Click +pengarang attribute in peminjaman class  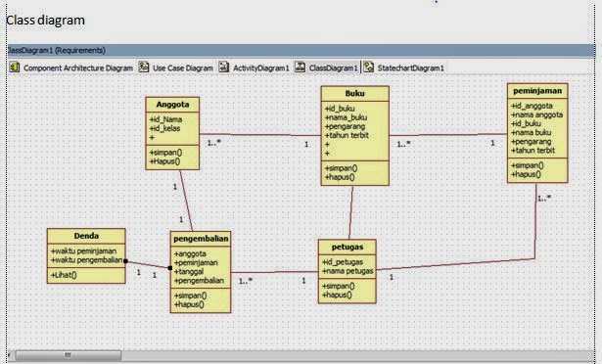point(531,141)
